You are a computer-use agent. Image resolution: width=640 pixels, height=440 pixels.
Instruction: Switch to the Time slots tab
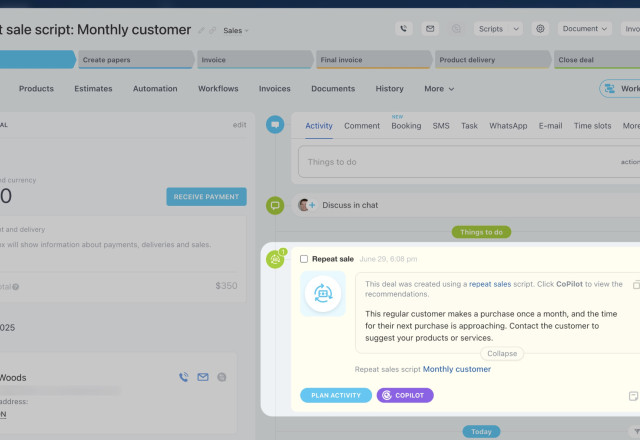pyautogui.click(x=592, y=126)
